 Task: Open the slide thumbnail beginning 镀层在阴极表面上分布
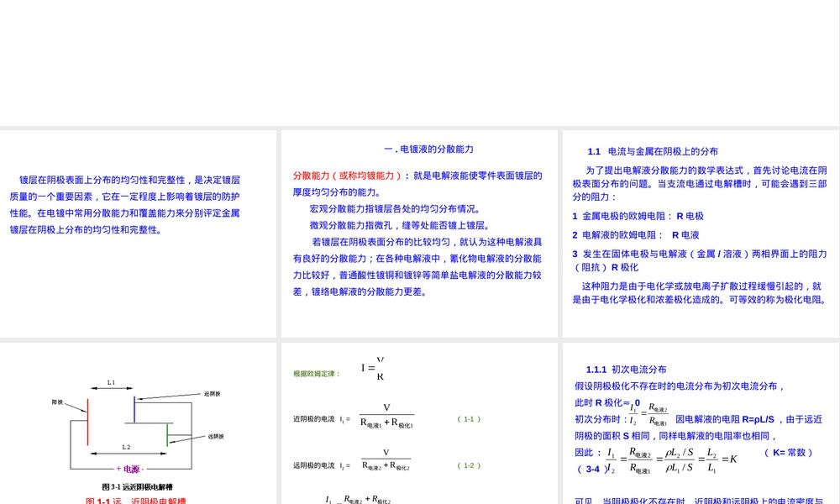pyautogui.click(x=139, y=234)
